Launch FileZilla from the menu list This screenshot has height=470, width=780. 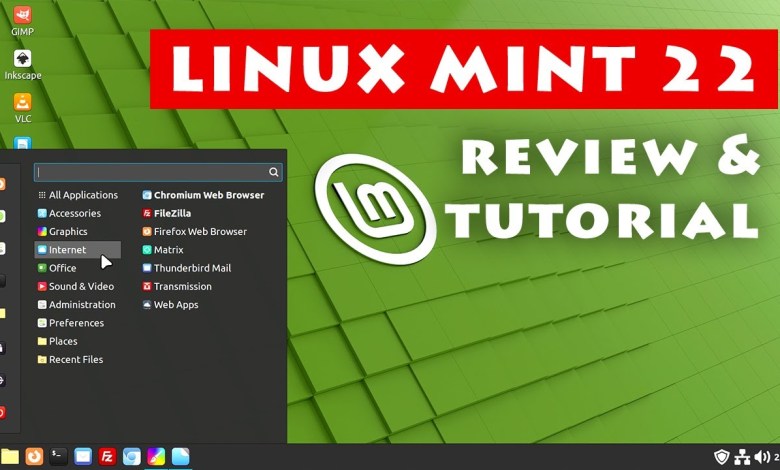tap(167, 213)
